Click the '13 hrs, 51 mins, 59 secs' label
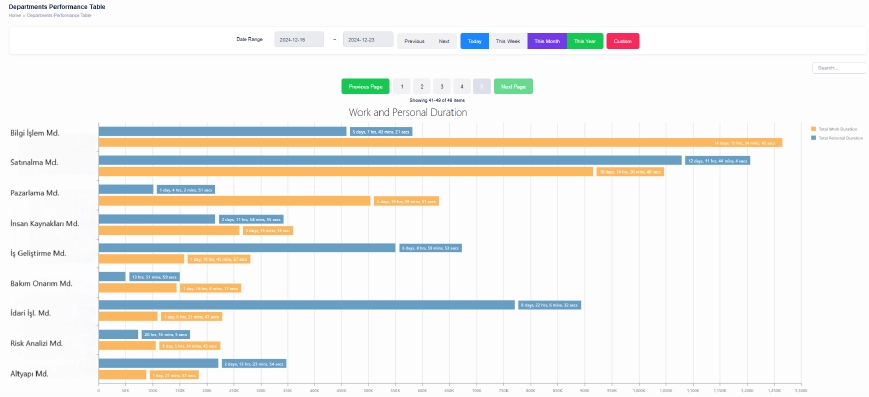The image size is (869, 397). (x=155, y=277)
